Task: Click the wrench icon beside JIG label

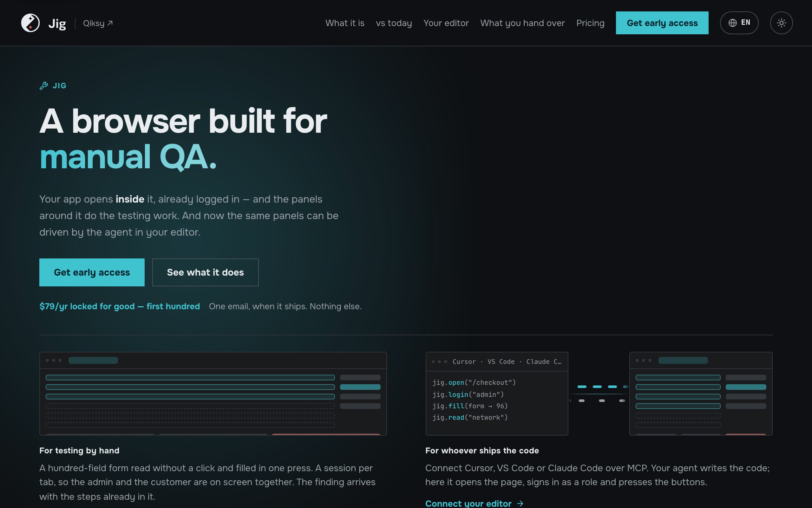Action: [x=44, y=86]
